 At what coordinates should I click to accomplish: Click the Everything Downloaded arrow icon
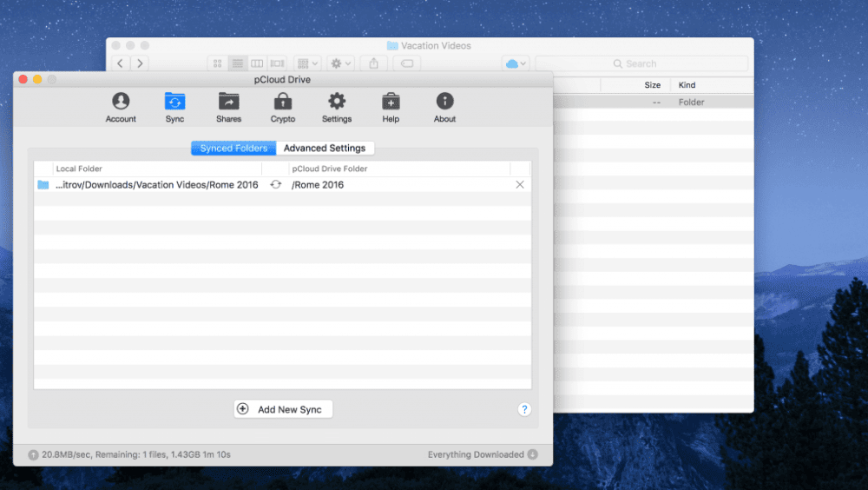point(533,454)
